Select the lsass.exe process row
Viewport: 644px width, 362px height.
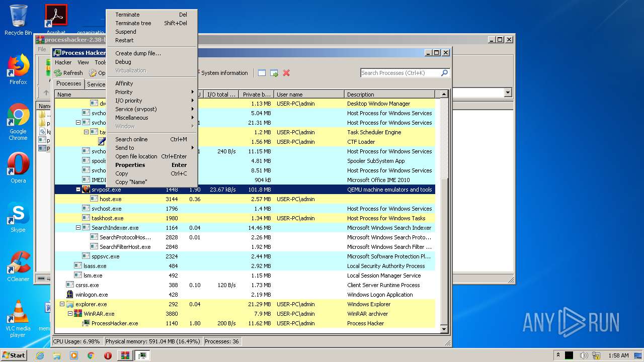pos(245,266)
